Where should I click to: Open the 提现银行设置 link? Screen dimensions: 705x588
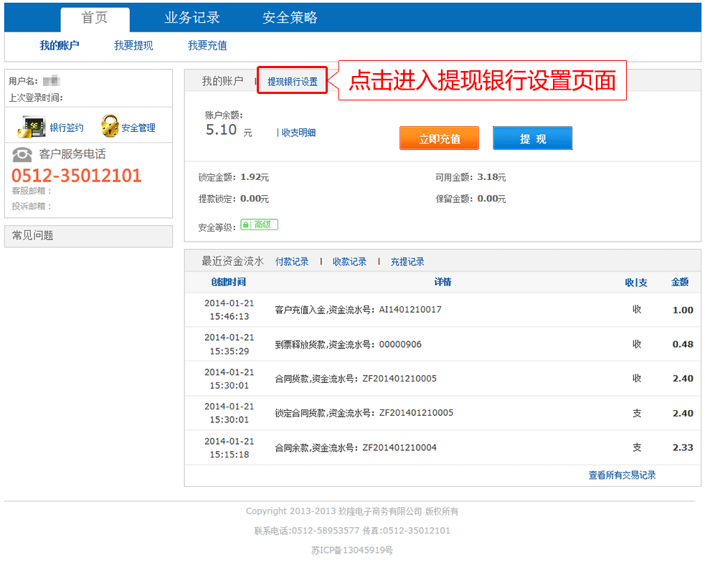click(x=292, y=82)
